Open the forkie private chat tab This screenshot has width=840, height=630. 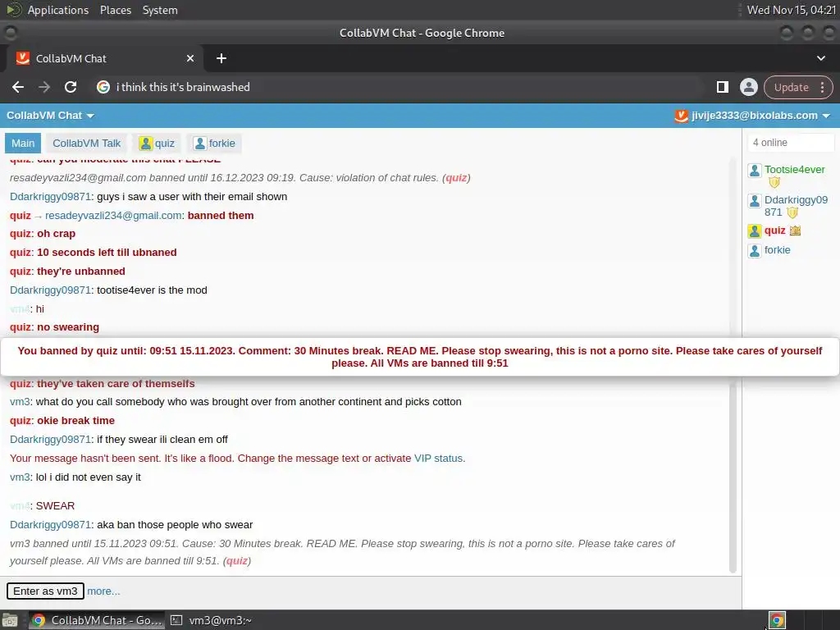click(214, 144)
